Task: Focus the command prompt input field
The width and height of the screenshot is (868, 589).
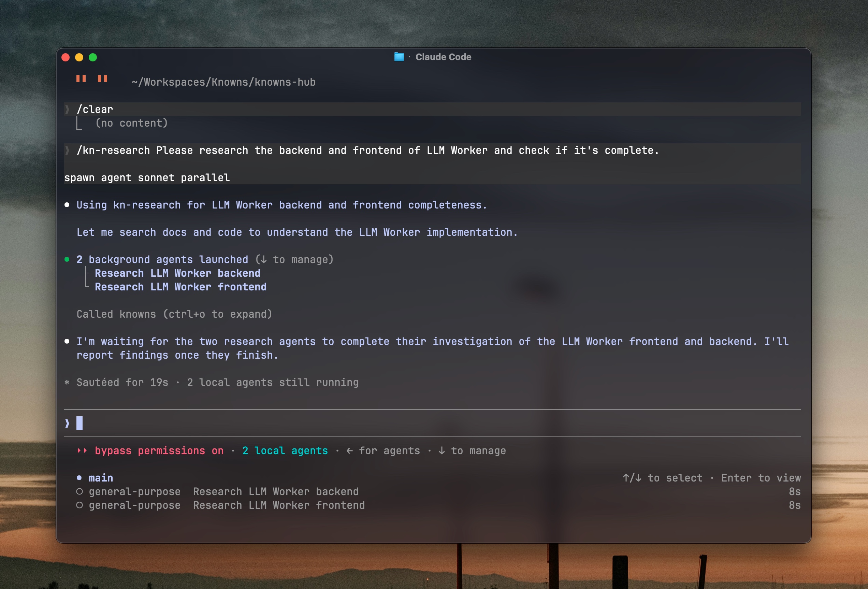Action: (433, 423)
